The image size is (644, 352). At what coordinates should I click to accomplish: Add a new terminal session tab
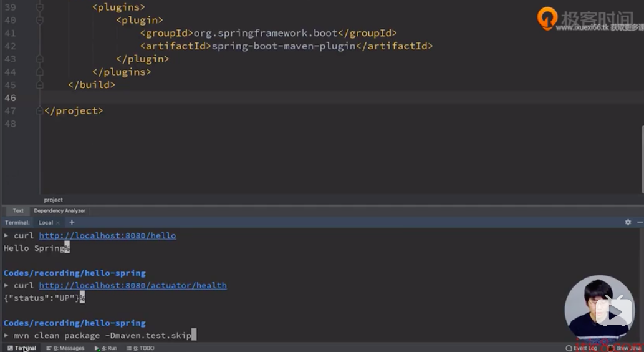(x=72, y=222)
